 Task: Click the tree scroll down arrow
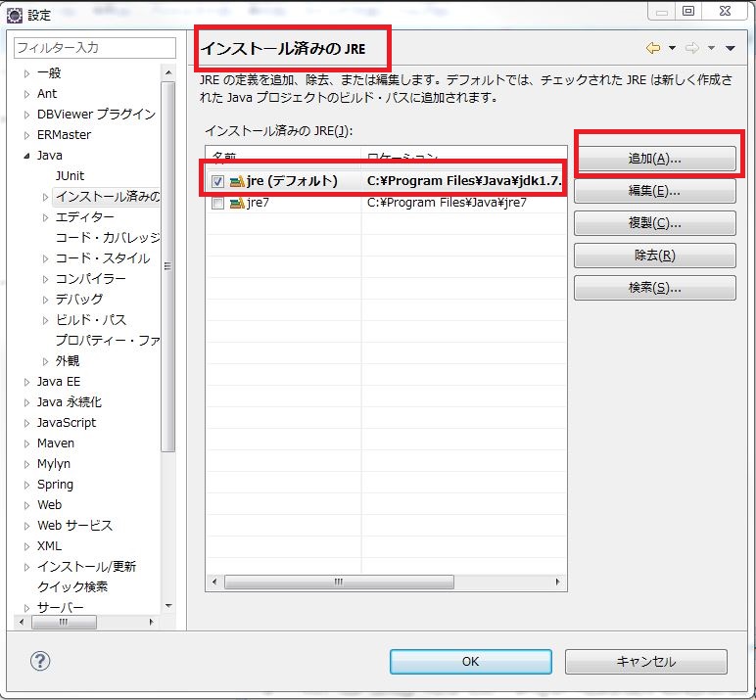click(x=168, y=606)
